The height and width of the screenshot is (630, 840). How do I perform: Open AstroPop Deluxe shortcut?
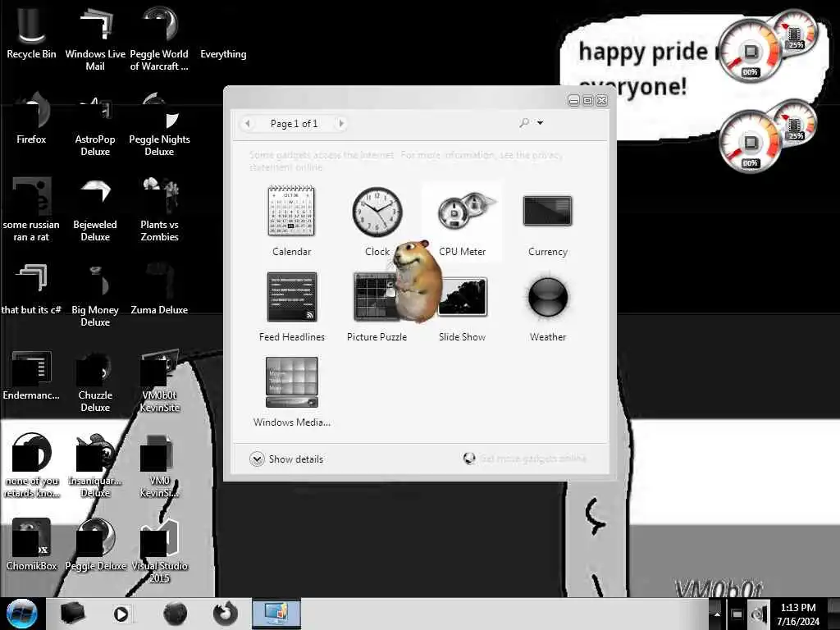click(95, 123)
